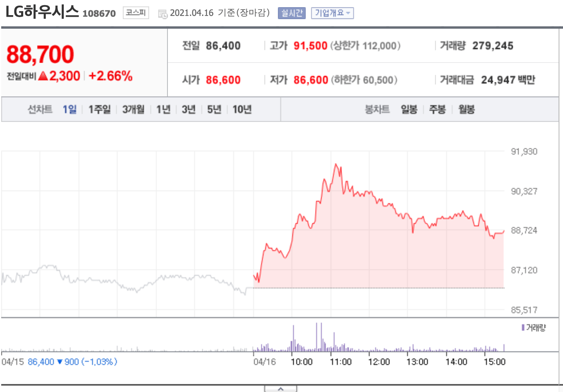Show the 5년 line chart
The image size is (563, 392).
coord(214,110)
